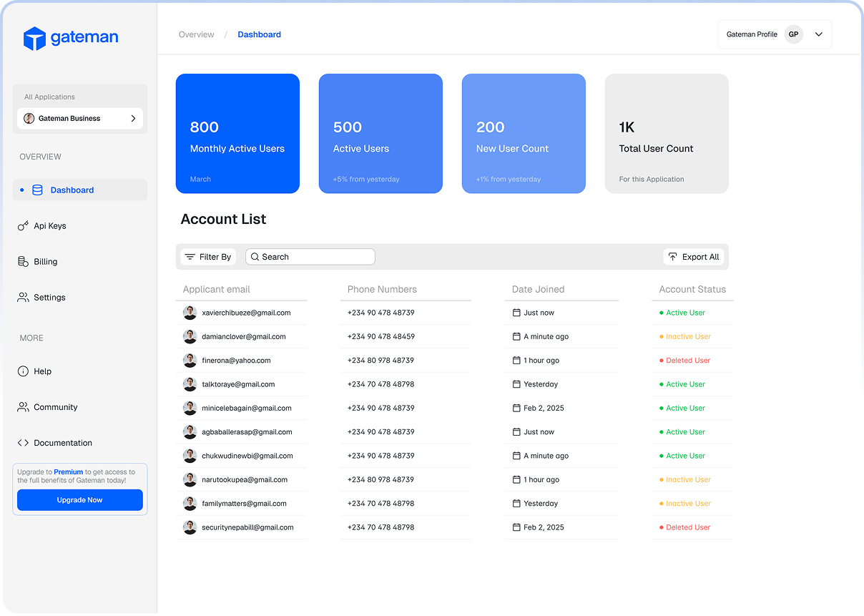Click the Search input field

click(310, 257)
